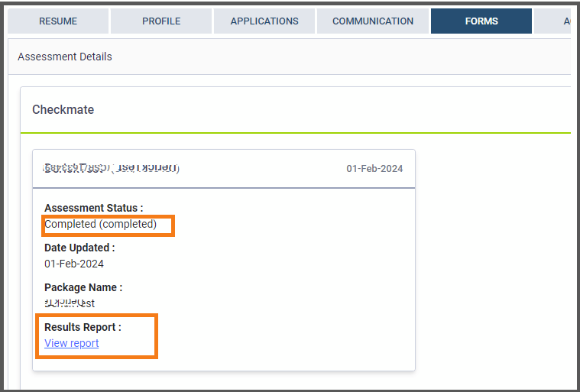Click the blurred candidate name in card header
Viewport: 580px width, 392px height.
coord(111,168)
